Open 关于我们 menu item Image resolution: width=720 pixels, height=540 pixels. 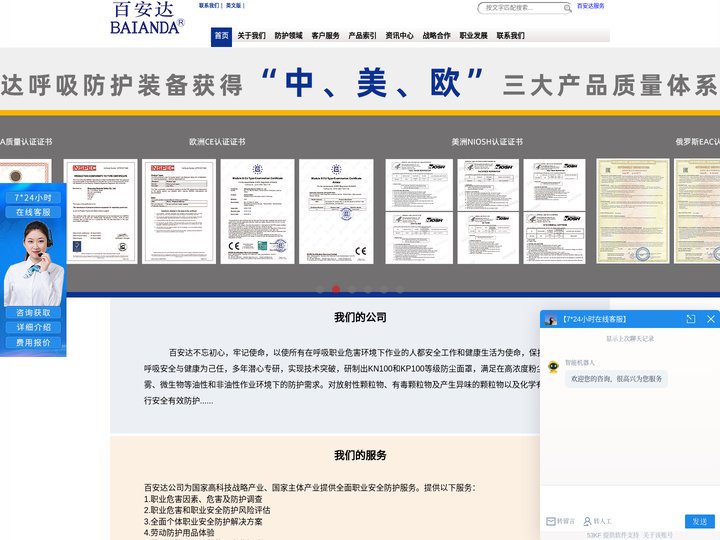(251, 35)
